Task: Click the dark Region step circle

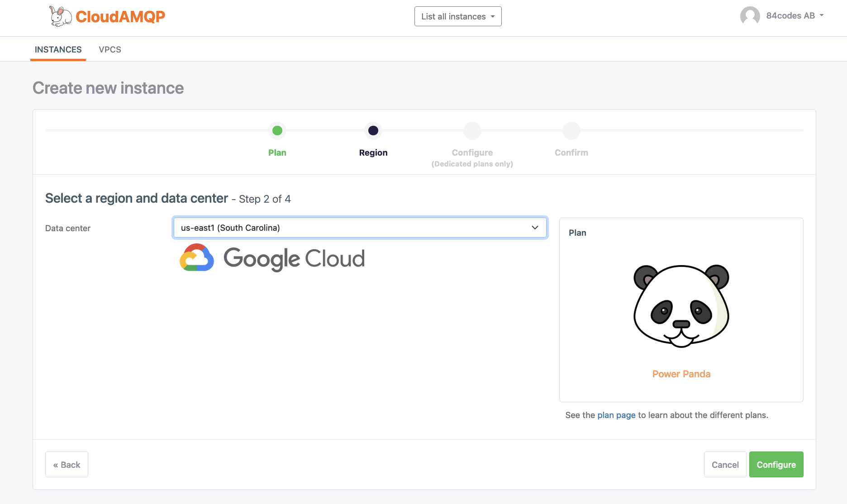Action: (373, 131)
